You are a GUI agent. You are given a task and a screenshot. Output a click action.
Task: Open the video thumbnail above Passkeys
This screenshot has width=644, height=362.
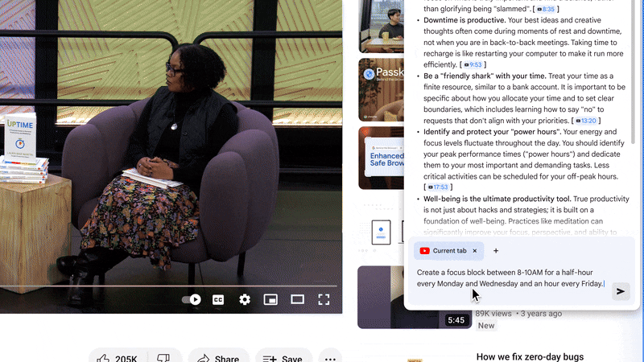click(x=381, y=27)
